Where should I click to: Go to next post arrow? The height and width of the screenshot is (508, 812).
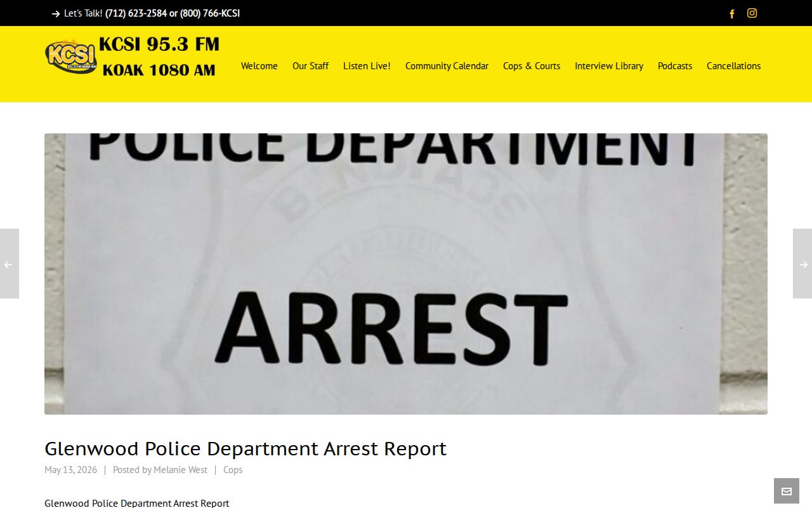[802, 264]
